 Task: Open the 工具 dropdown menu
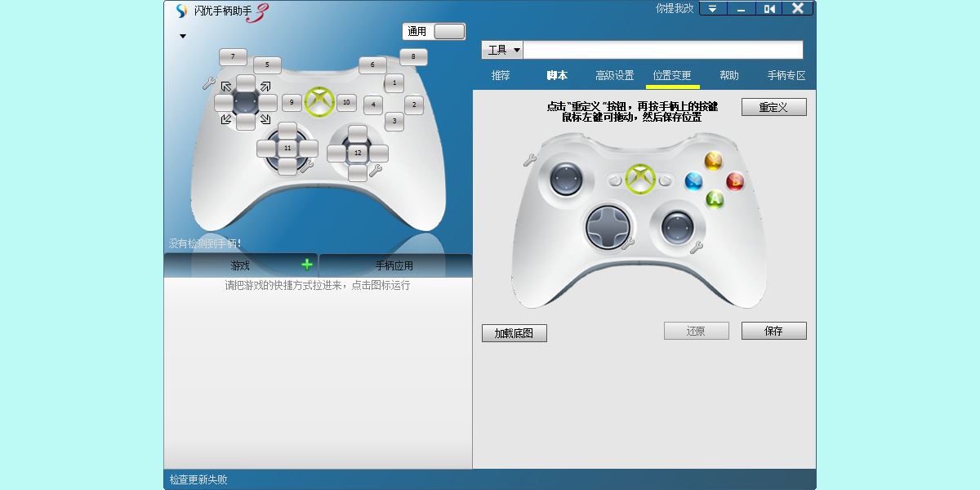(x=501, y=49)
